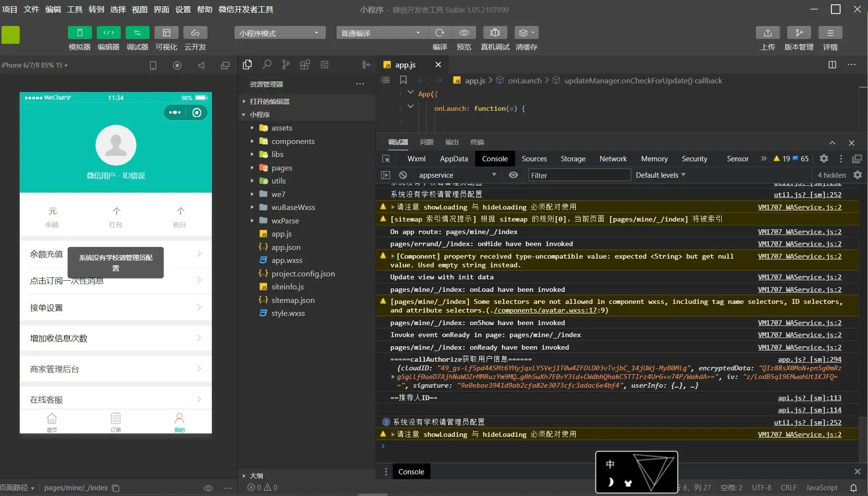The height and width of the screenshot is (496, 868).
Task: Clear the console icon
Action: 403,175
